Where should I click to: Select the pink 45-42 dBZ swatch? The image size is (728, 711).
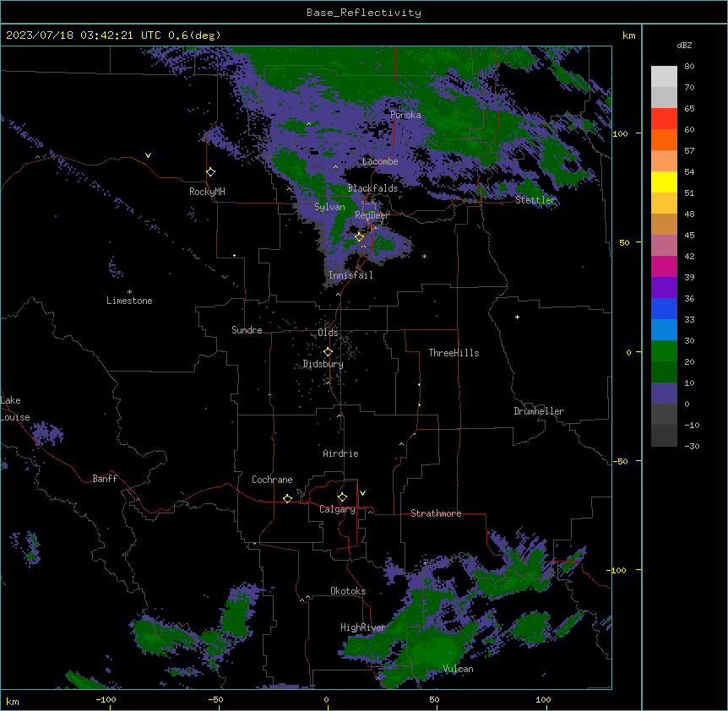click(664, 246)
